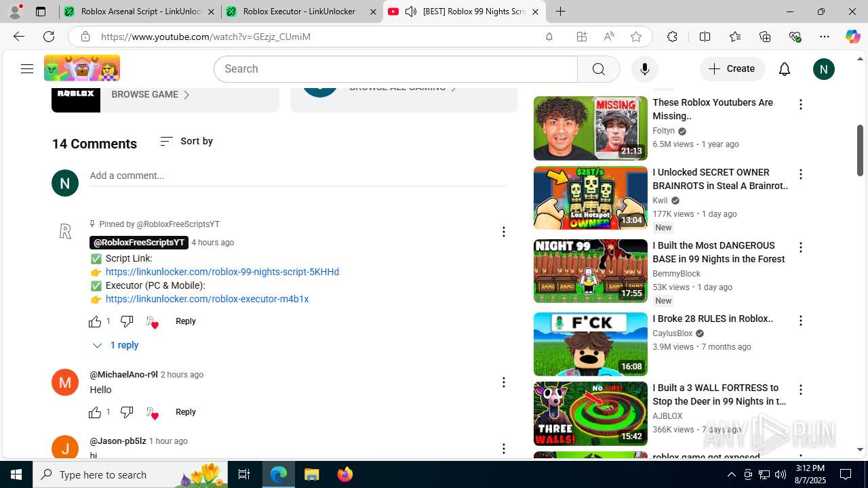868x488 pixels.
Task: Open the browser Extensions puzzle icon
Action: coord(672,37)
